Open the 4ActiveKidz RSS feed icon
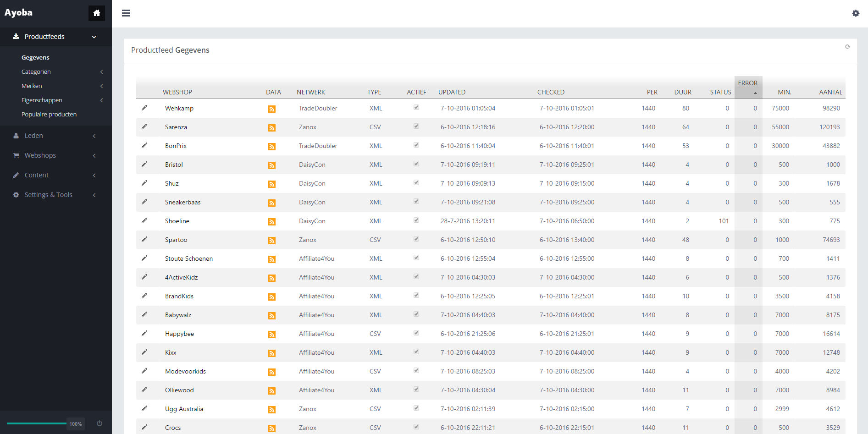This screenshot has width=868, height=434. coord(272,278)
